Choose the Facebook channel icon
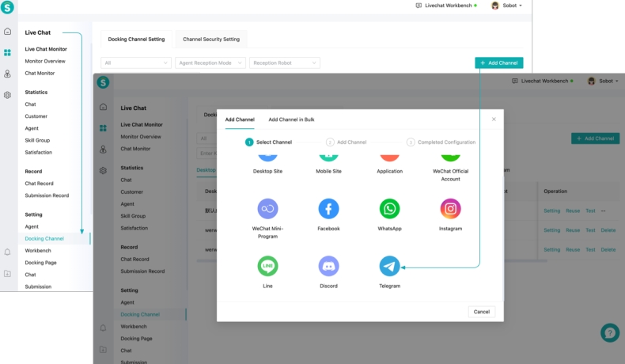The image size is (625, 364). click(x=328, y=209)
